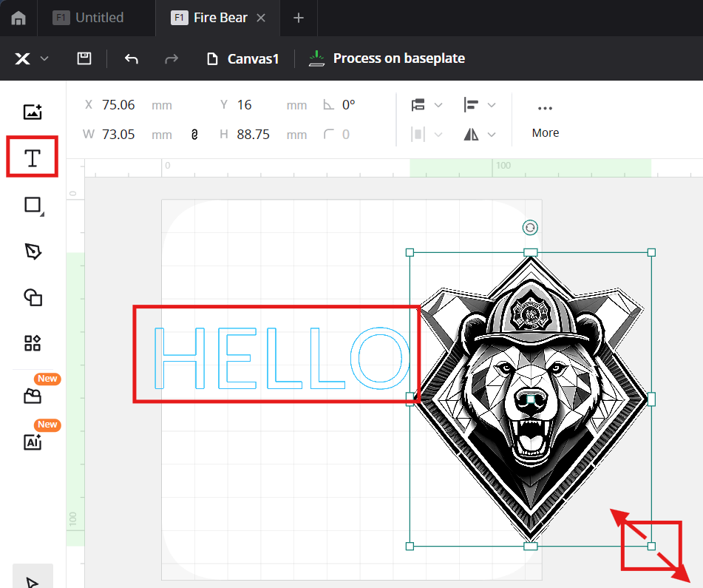The height and width of the screenshot is (588, 703).
Task: Edit the corner radius field
Action: (346, 135)
